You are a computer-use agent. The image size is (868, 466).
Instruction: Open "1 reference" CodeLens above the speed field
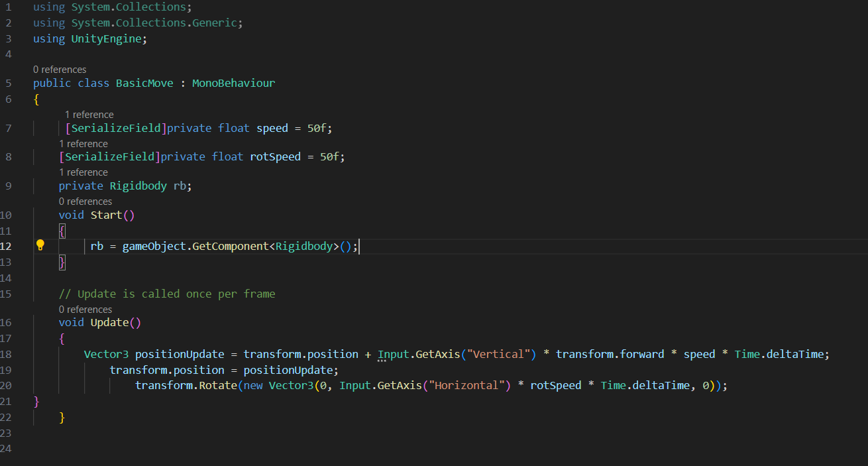click(x=89, y=115)
